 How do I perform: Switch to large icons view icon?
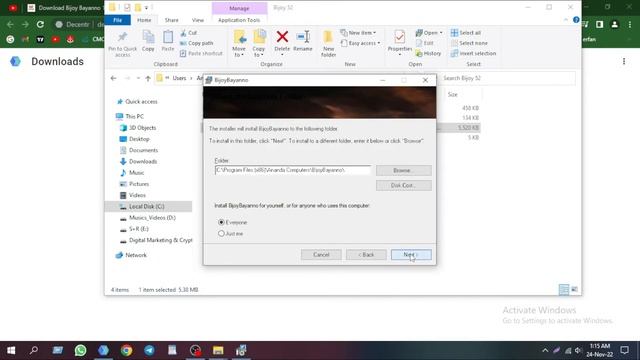[x=574, y=289]
